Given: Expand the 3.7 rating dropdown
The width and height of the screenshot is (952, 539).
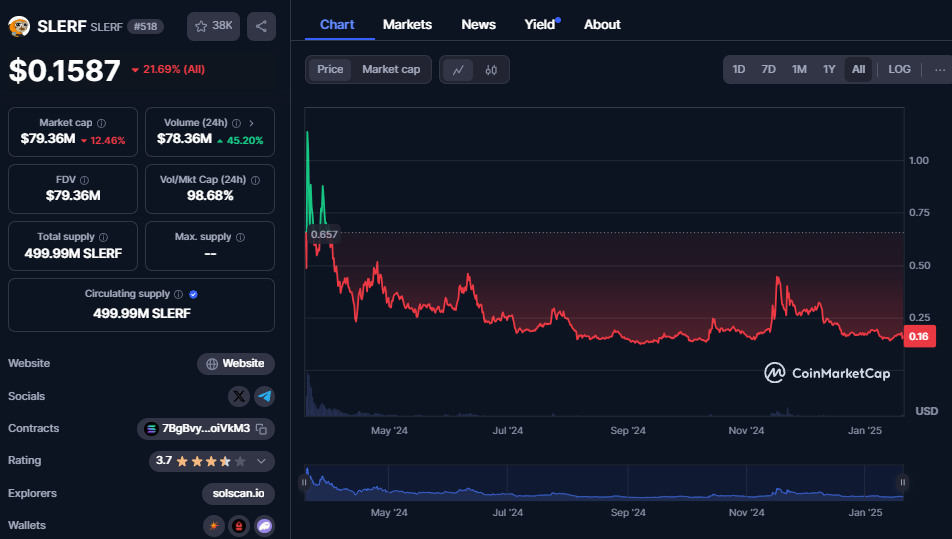Looking at the screenshot, I should (261, 461).
